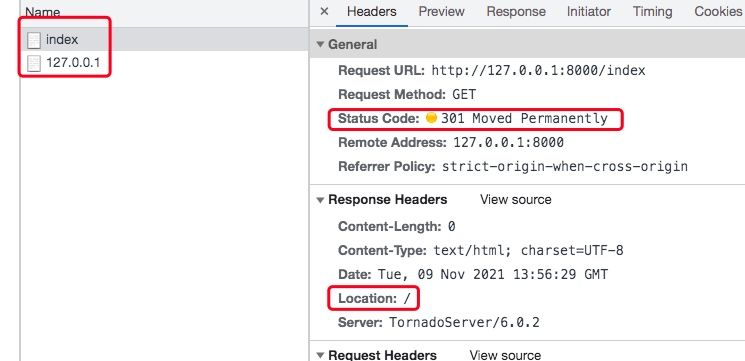Switch to the Cookies tab
The height and width of the screenshot is (361, 745).
point(718,11)
